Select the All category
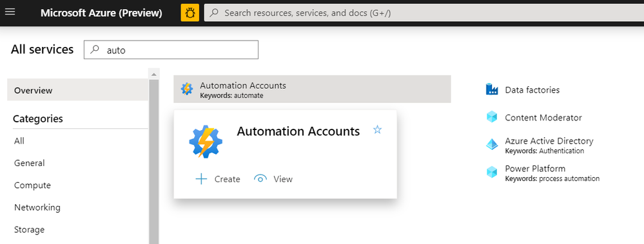The image size is (644, 244). pos(19,140)
